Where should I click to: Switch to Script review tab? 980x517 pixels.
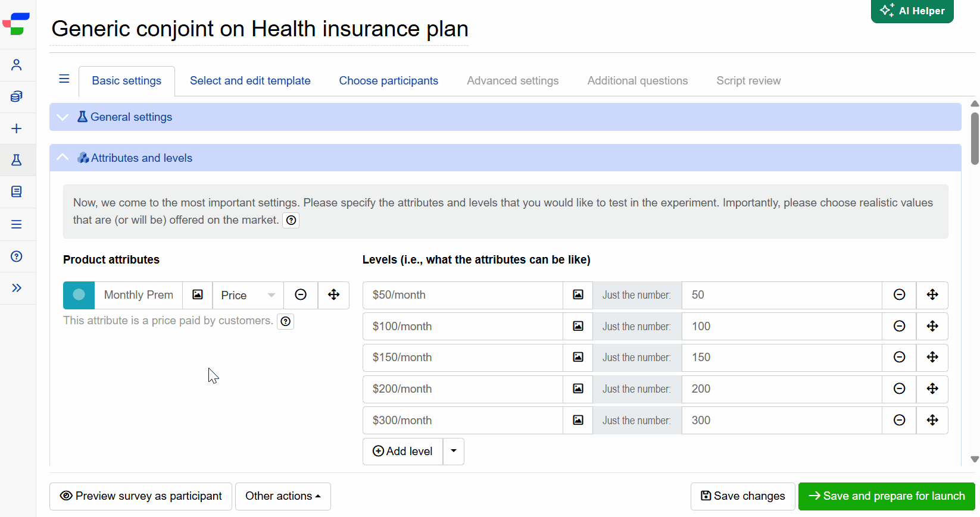tap(748, 81)
